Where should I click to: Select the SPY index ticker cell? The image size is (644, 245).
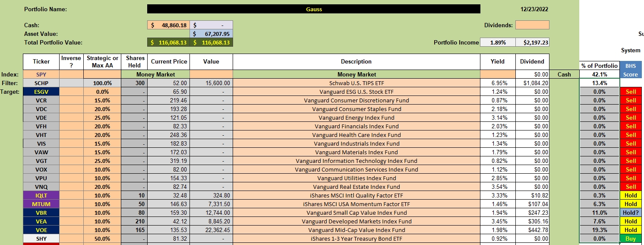pyautogui.click(x=41, y=74)
